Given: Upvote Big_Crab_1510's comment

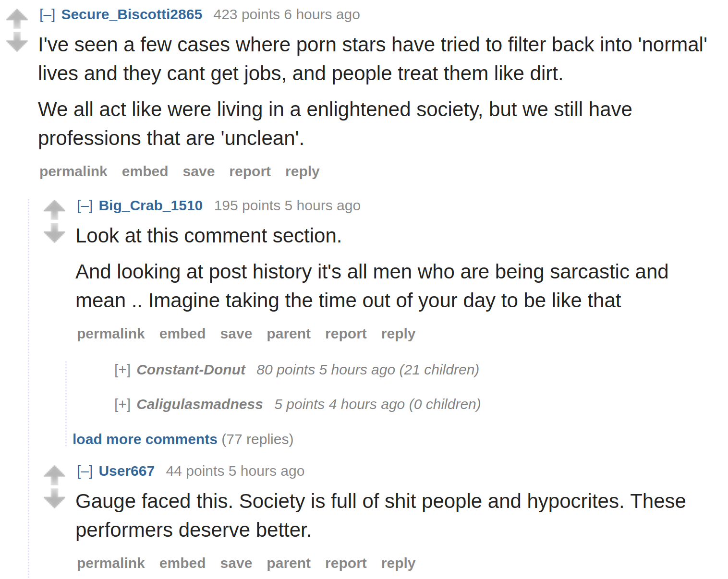Looking at the screenshot, I should click(54, 210).
